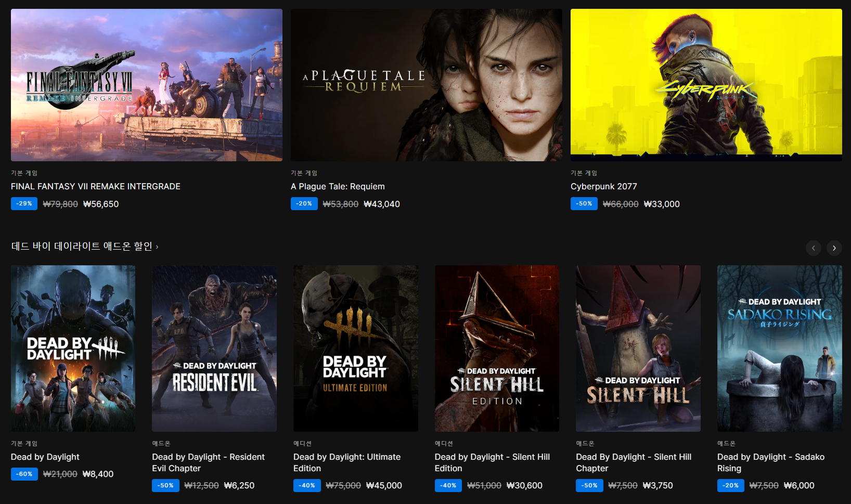This screenshot has width=851, height=504.
Task: Click Dead by Daylight - Sadako Rising title
Action: tap(771, 462)
